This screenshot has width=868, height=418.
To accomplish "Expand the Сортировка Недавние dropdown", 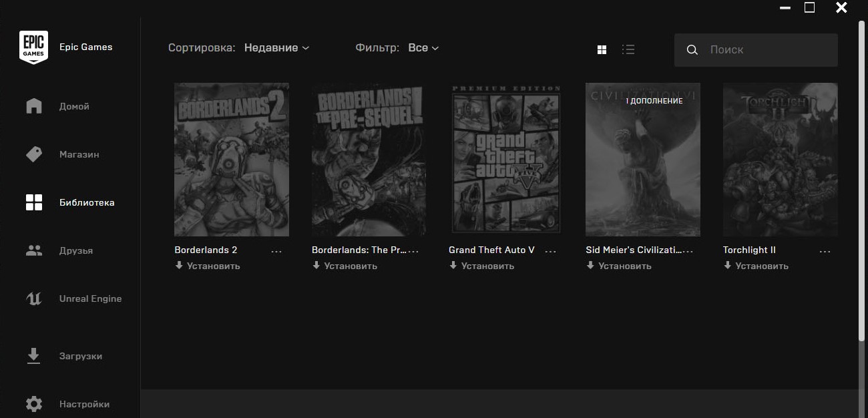I will tap(276, 48).
